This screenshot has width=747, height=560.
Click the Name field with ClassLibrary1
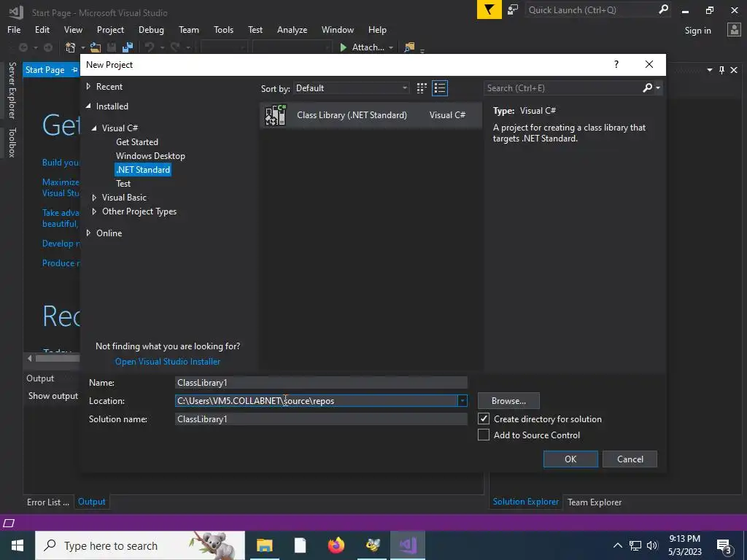click(x=321, y=382)
